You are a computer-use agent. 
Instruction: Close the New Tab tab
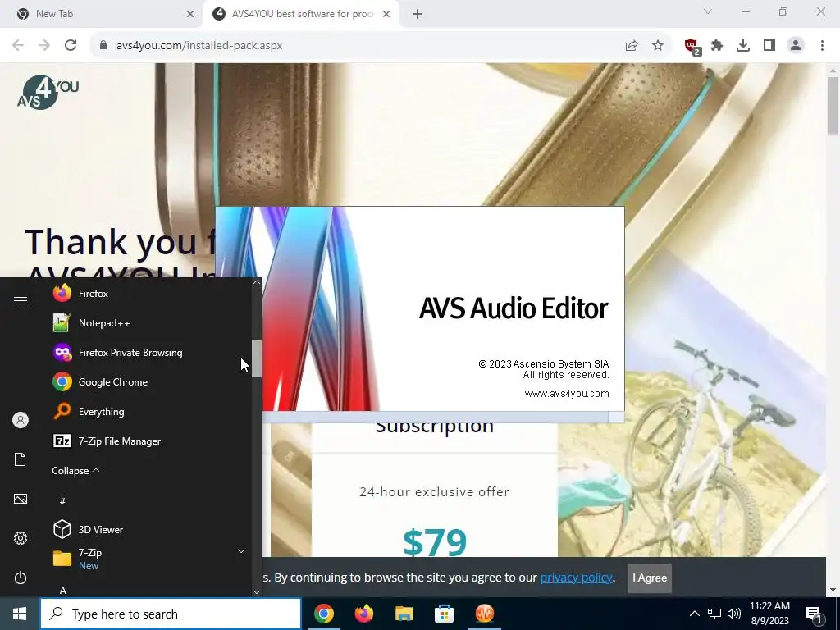point(190,14)
